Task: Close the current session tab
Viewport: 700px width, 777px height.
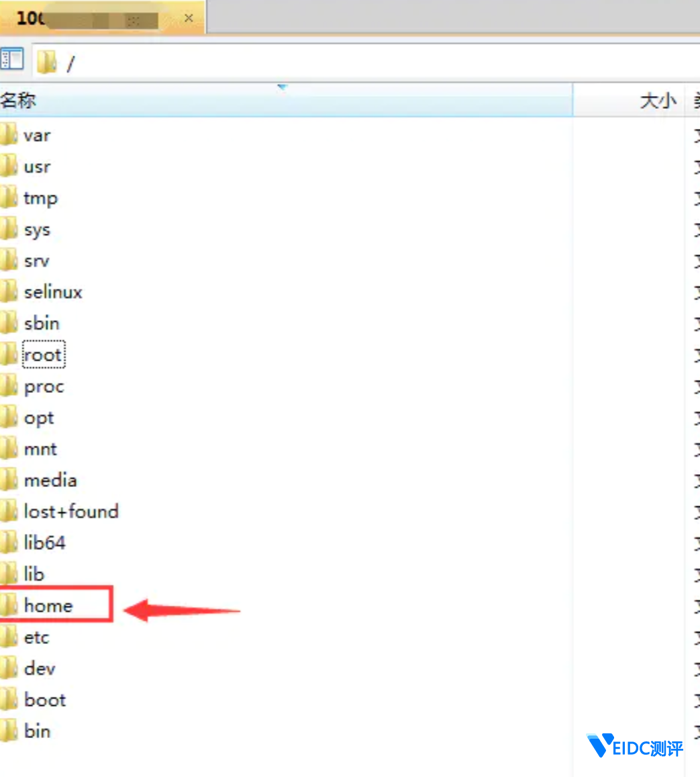Action: [189, 18]
